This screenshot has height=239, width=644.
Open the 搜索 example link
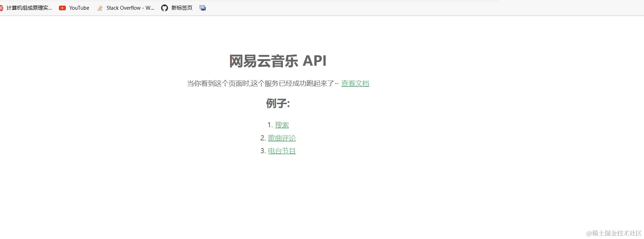[282, 125]
